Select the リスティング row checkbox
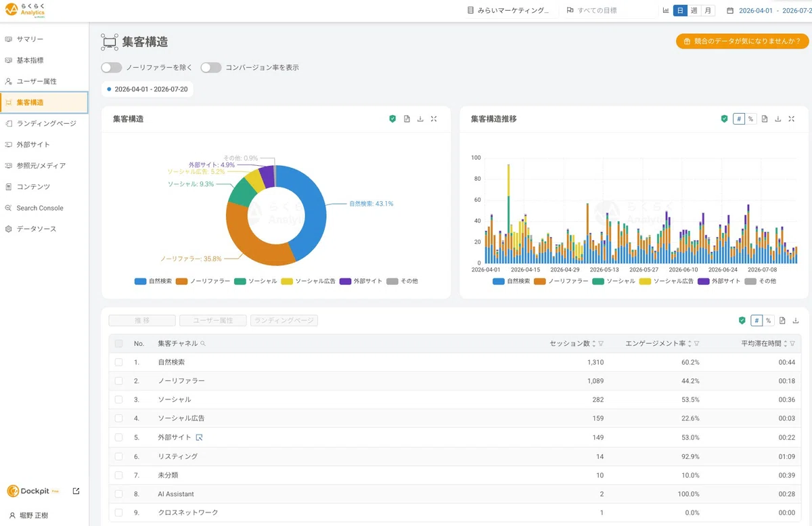This screenshot has width=812, height=526. coord(119,456)
